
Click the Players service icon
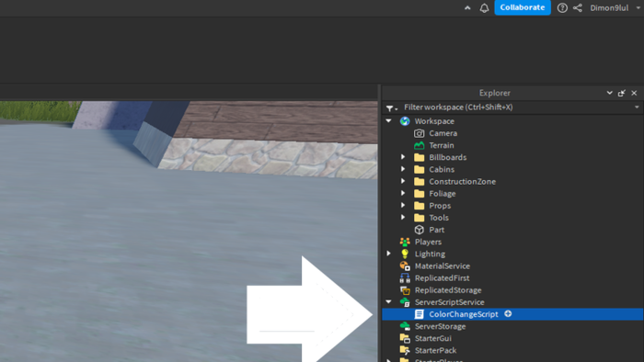click(x=405, y=242)
